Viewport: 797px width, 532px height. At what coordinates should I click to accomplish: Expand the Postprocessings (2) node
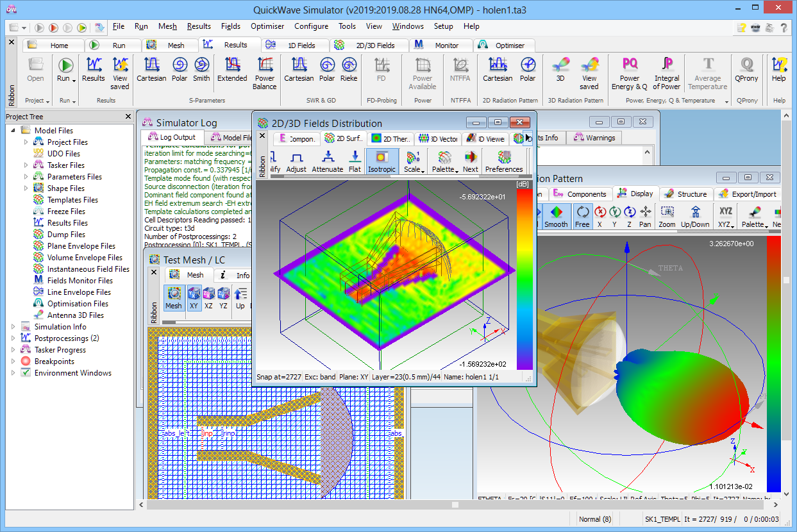click(13, 338)
